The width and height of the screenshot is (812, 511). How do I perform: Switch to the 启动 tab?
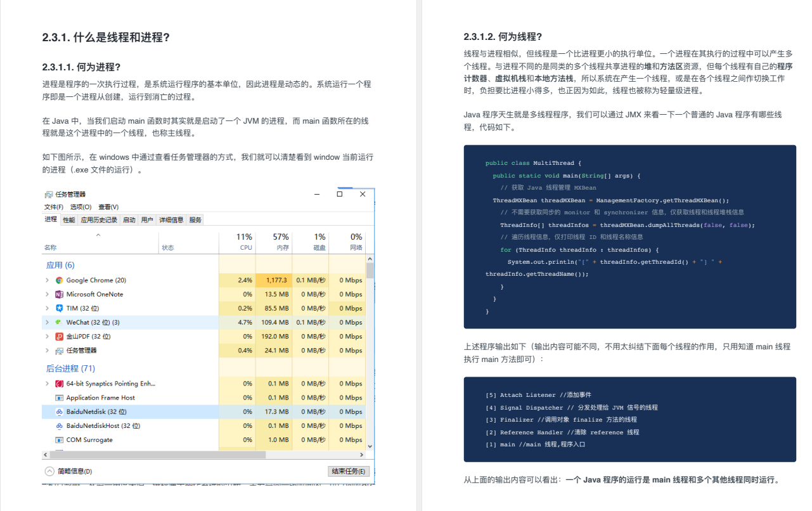129,220
